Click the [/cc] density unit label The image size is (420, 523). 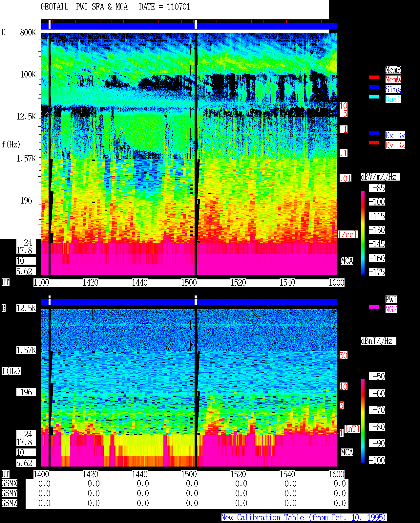[x=347, y=234]
